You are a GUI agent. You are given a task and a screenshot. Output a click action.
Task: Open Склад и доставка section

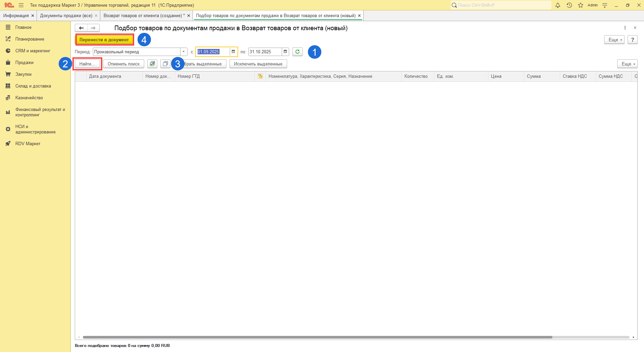pyautogui.click(x=35, y=86)
